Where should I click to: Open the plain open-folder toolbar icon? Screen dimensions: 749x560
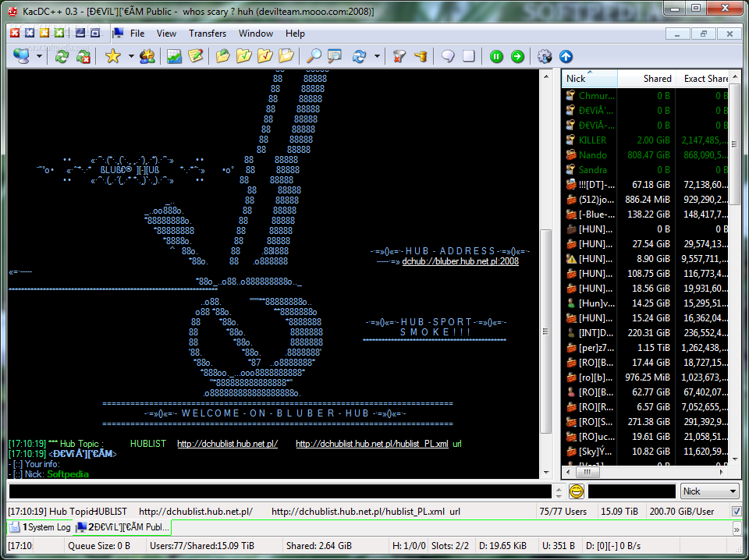[286, 56]
